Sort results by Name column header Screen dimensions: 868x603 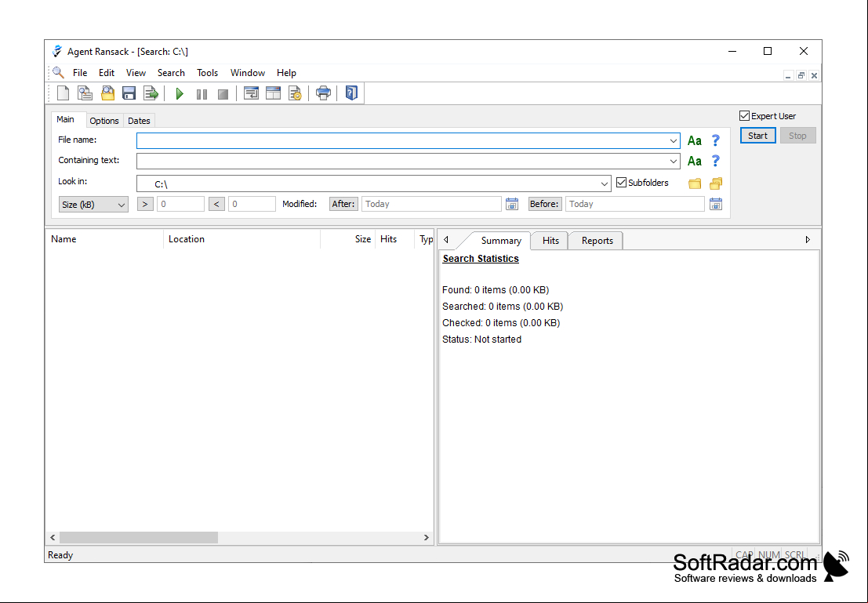pos(104,239)
